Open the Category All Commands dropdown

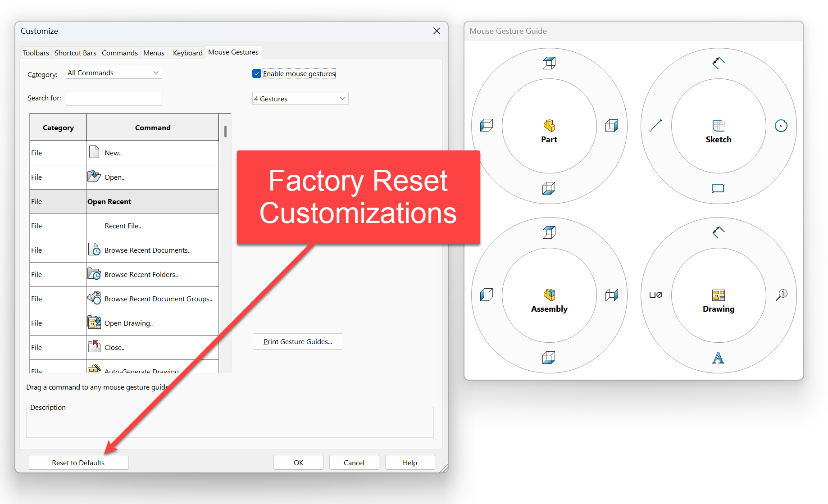[114, 73]
